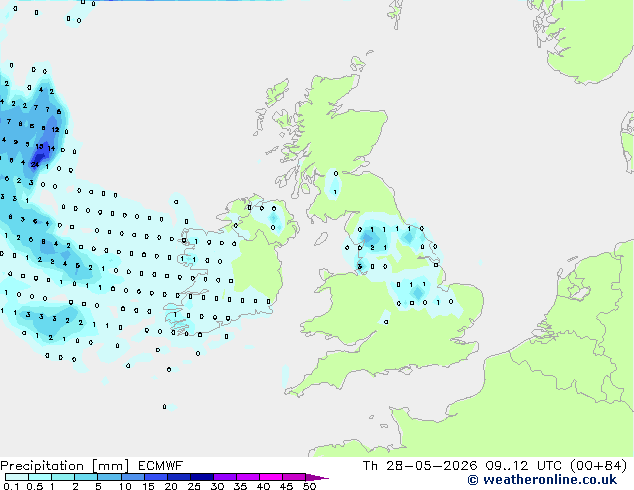This screenshot has height=490, width=634.
Task: Click the 5–10 mm legend swatch
Action: 109,477
